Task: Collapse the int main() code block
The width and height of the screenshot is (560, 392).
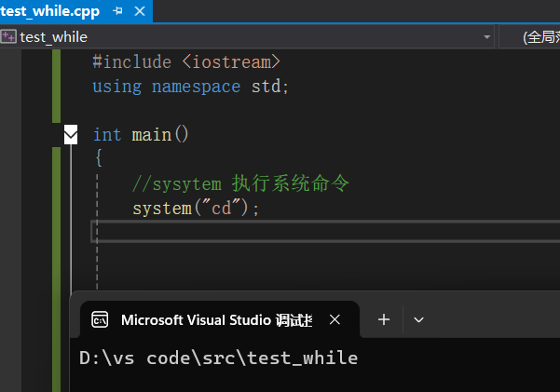Action: point(71,135)
